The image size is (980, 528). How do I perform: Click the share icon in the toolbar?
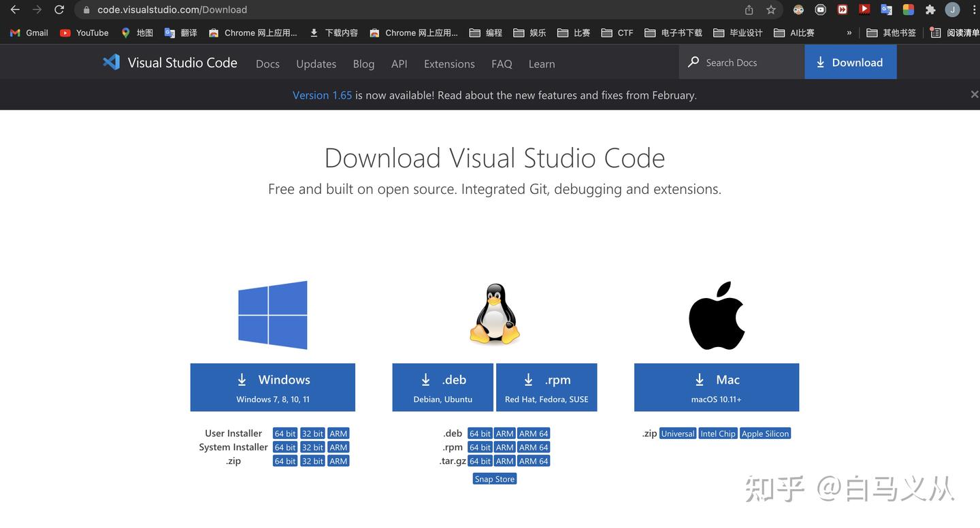point(748,10)
